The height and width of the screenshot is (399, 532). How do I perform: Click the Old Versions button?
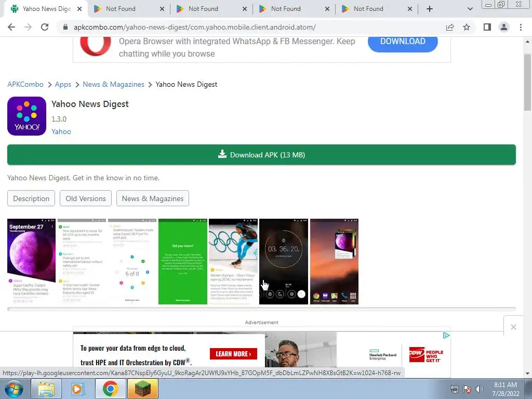click(86, 198)
